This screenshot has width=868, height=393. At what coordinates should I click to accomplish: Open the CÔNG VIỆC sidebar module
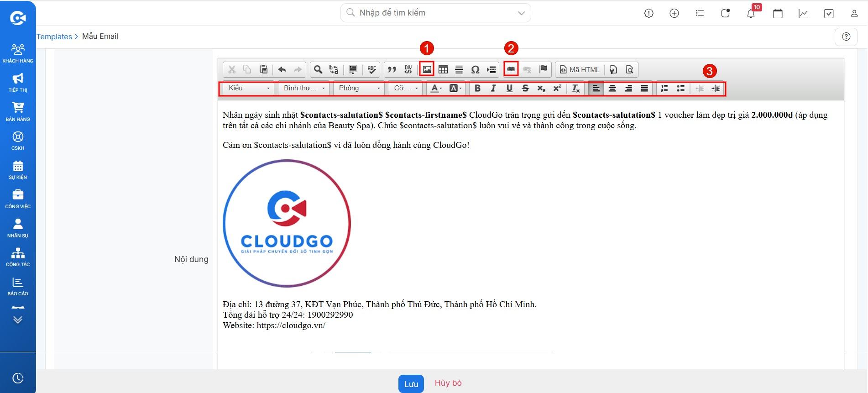pos(18,199)
